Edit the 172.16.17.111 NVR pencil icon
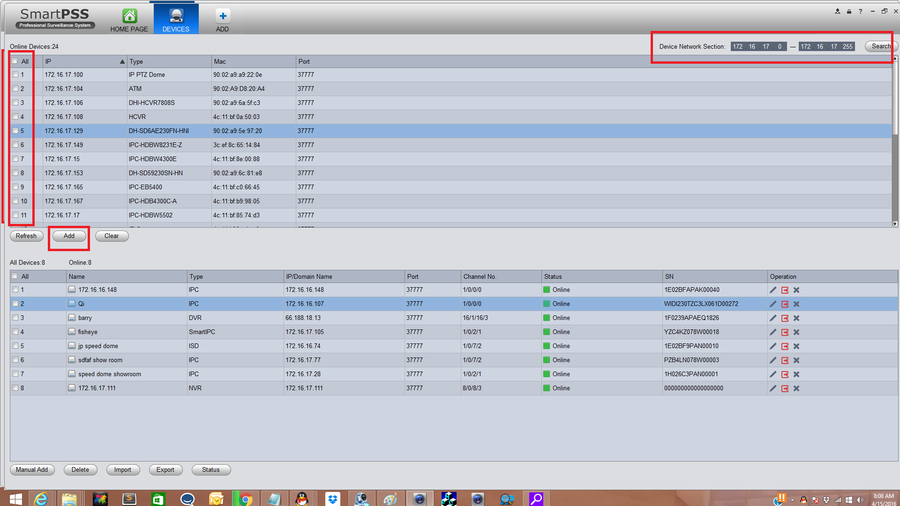 (773, 388)
